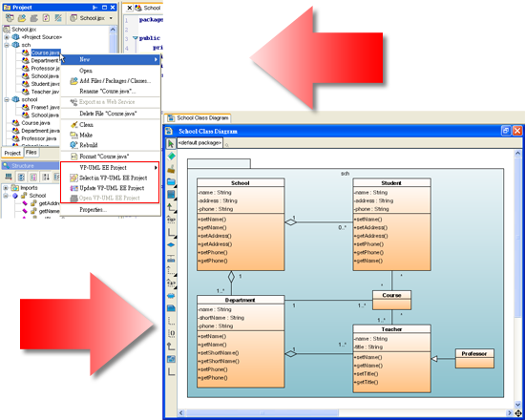This screenshot has height=420, width=525.
Task: Select the blue Note tool in diagram toolbar
Action: pyautogui.click(x=171, y=308)
